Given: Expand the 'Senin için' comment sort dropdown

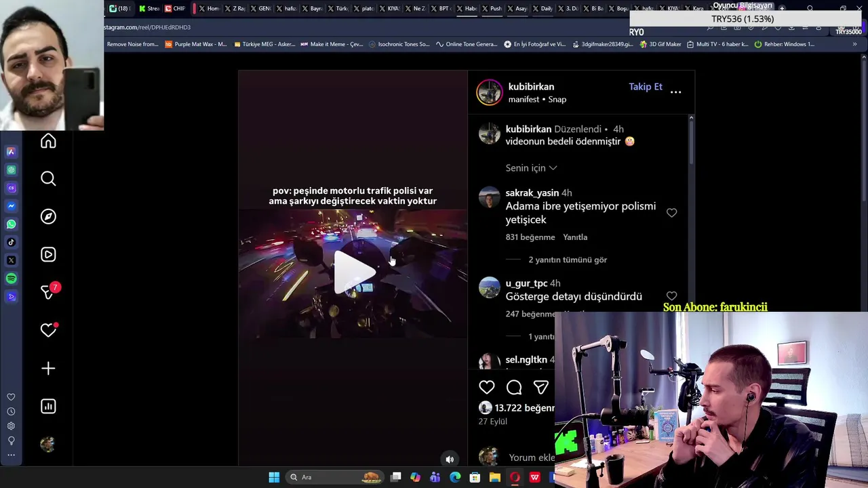Looking at the screenshot, I should click(532, 168).
